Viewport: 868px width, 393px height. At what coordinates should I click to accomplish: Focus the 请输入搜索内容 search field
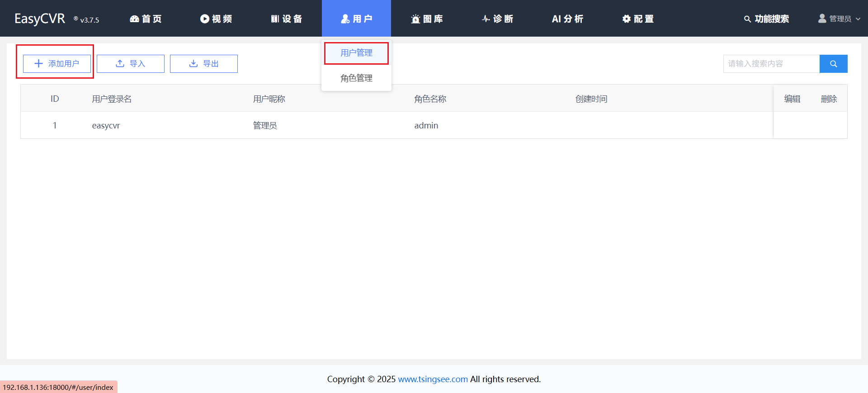pos(771,64)
